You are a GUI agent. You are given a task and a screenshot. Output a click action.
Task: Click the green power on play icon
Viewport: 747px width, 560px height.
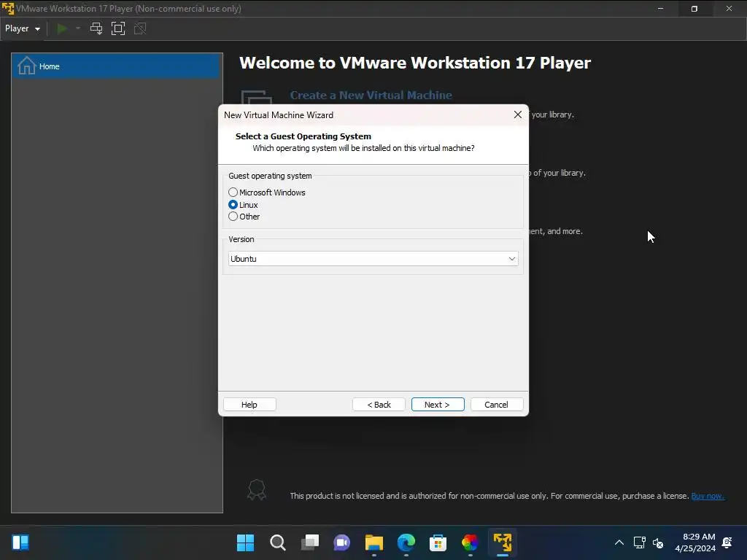coord(62,28)
